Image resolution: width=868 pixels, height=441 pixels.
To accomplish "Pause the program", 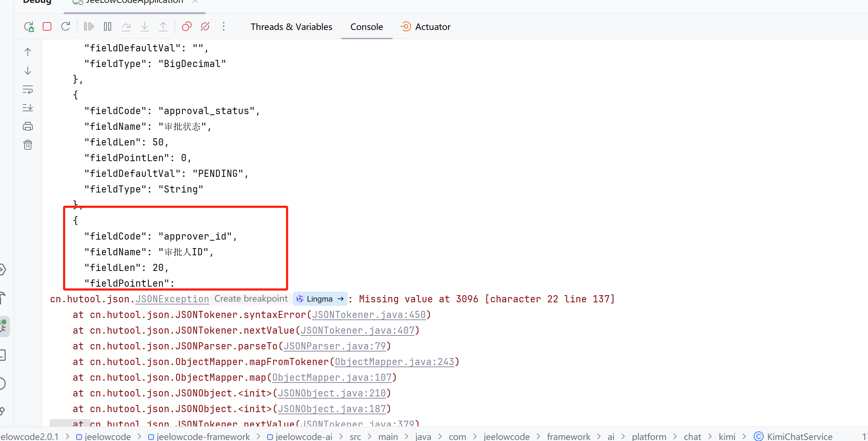I will tap(108, 27).
